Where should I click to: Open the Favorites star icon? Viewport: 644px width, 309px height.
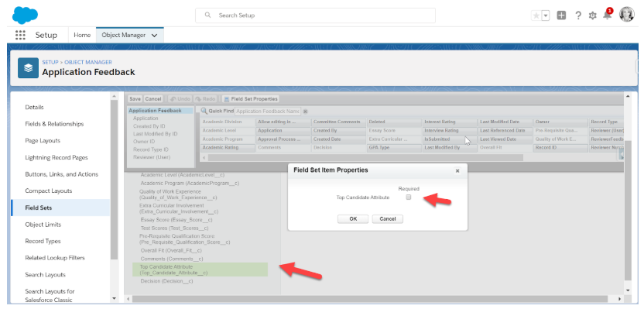[x=536, y=15]
